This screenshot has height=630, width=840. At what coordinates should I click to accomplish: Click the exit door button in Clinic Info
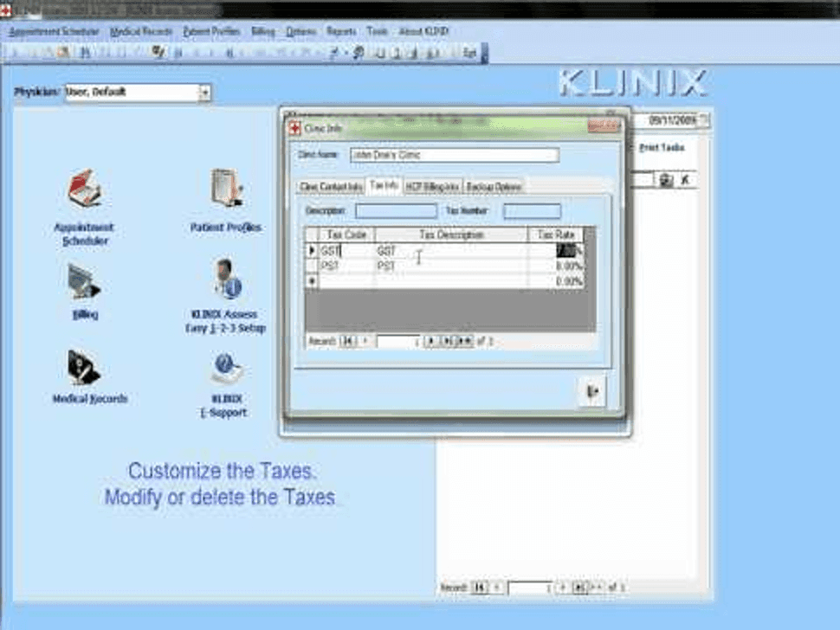(x=592, y=392)
